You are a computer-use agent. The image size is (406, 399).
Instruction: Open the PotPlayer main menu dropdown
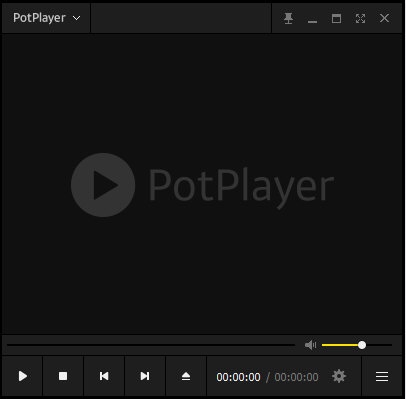click(x=46, y=18)
